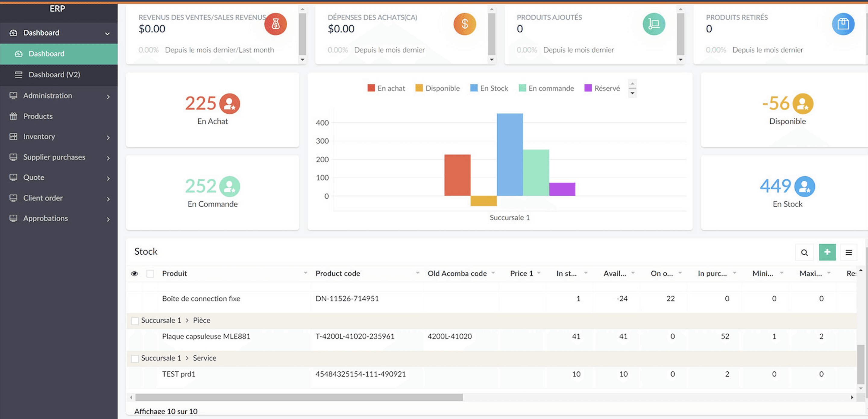Image resolution: width=868 pixels, height=419 pixels.
Task: Toggle the eye visibility icon in Stock header
Action: coord(134,273)
